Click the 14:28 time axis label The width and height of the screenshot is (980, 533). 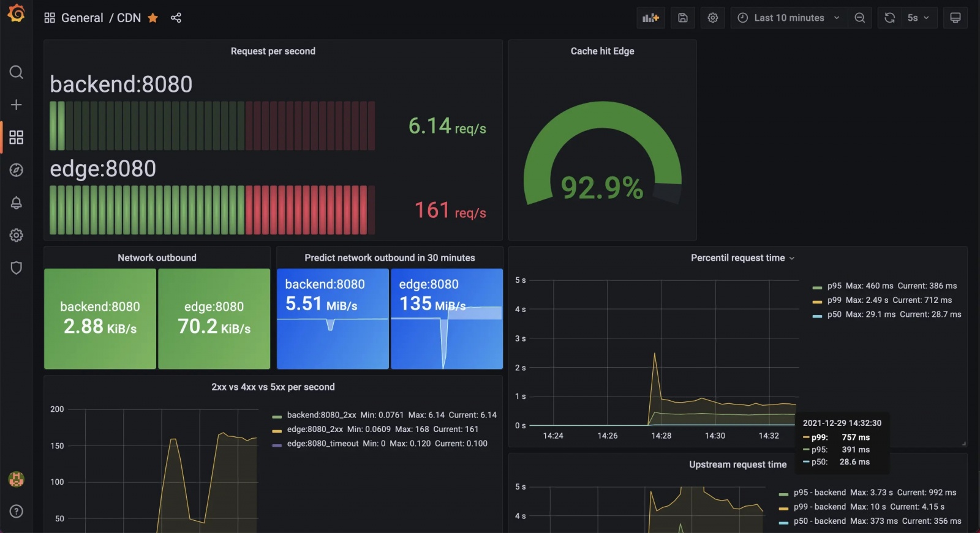tap(661, 436)
